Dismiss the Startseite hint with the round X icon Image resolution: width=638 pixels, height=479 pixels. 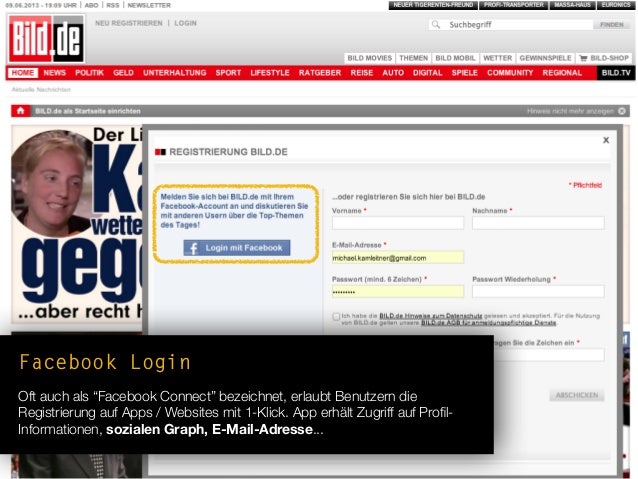(x=622, y=111)
